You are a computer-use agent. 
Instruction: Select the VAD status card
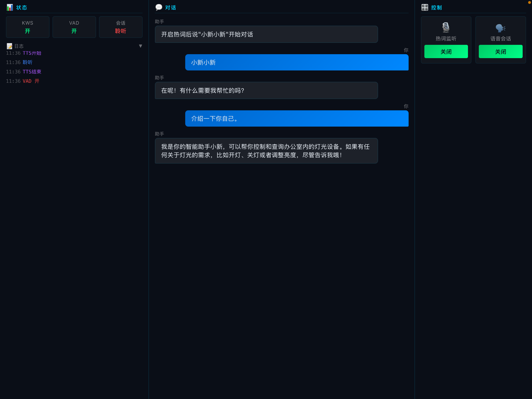[x=74, y=27]
